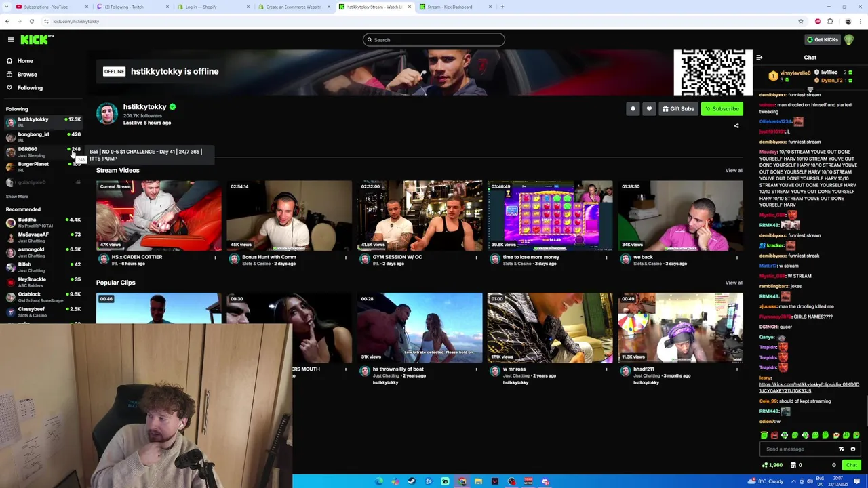868x488 pixels.
Task: Open hstikkytokky in Following list
Action: coord(43,122)
